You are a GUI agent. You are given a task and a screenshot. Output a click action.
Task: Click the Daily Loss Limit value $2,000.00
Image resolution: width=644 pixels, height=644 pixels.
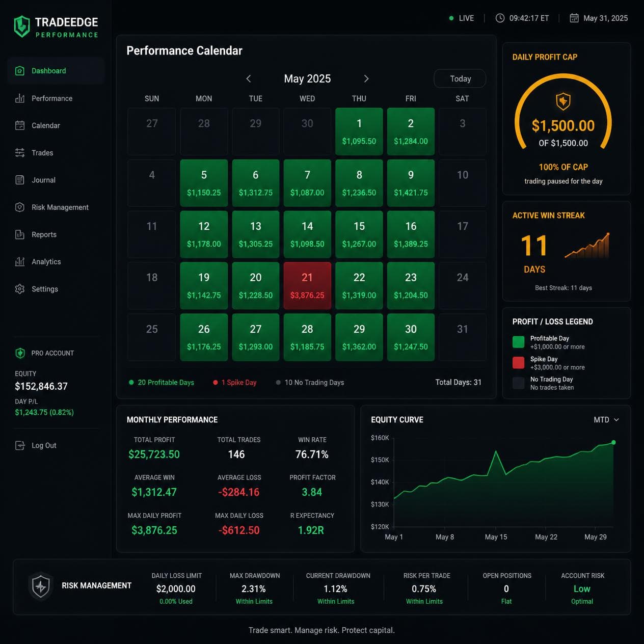176,589
